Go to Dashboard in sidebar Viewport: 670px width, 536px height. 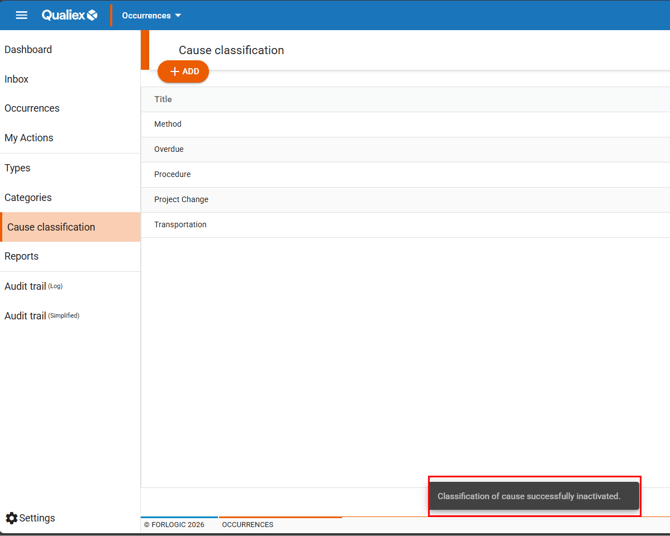tap(28, 49)
